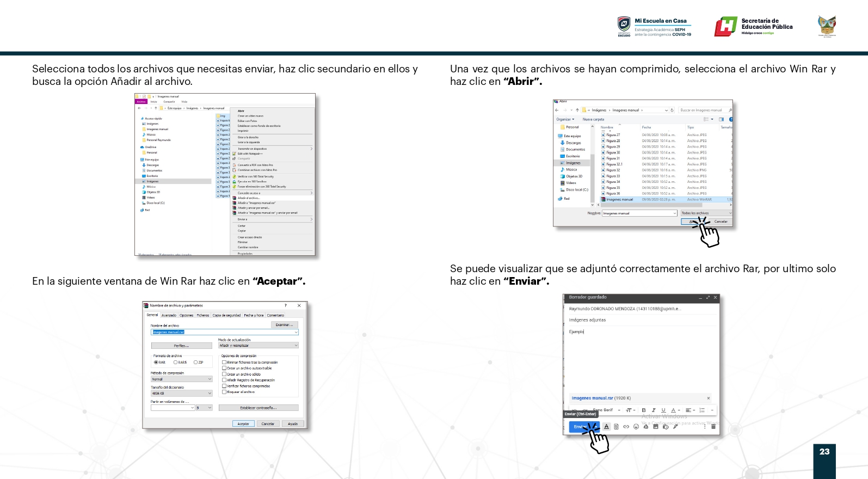Expand the 'Modo de actualización' dropdown
The width and height of the screenshot is (868, 479).
pos(258,346)
